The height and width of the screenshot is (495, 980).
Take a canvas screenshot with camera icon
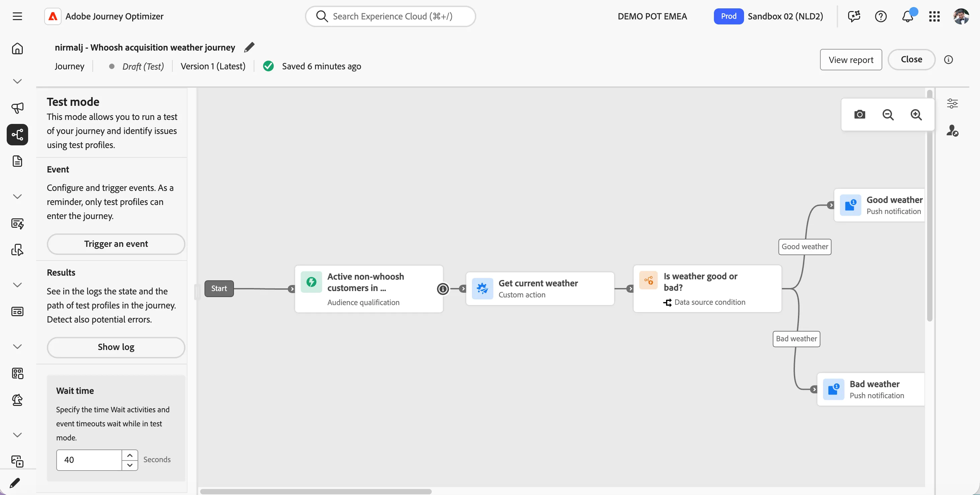click(x=860, y=115)
